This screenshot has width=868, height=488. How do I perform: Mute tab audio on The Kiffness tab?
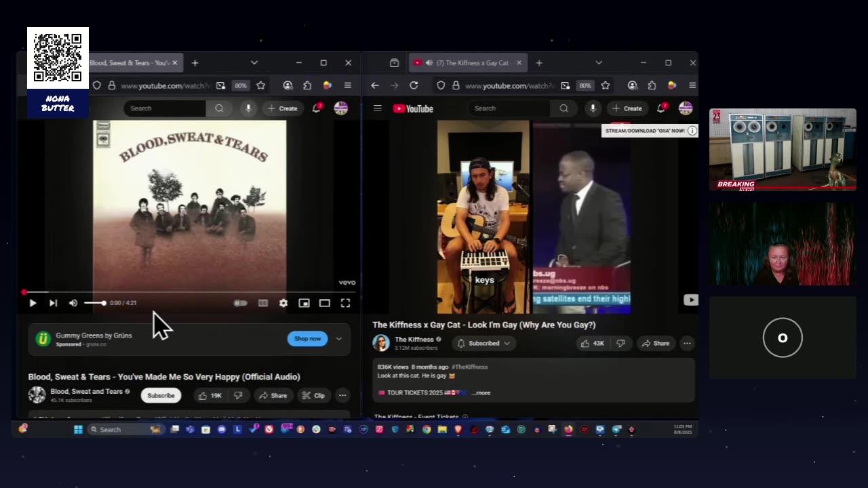[x=429, y=63]
